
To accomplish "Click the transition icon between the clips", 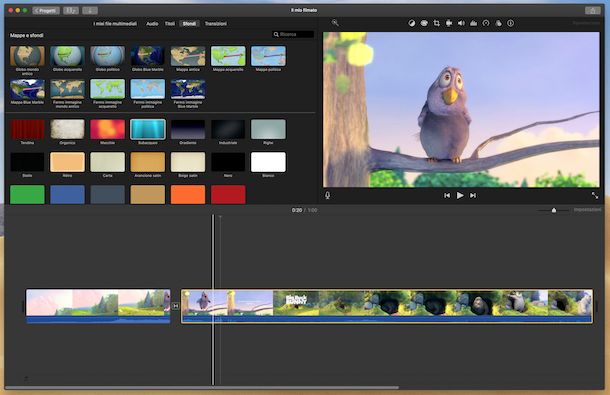I will coord(175,306).
